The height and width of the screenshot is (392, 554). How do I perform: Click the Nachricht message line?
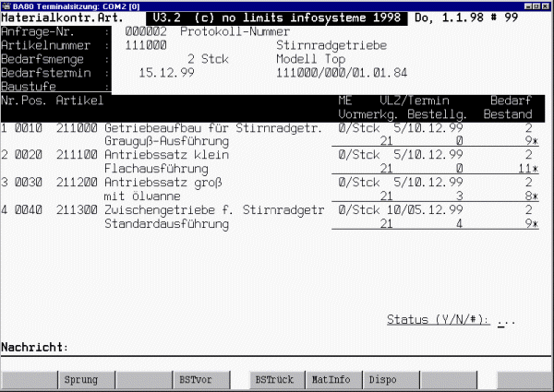pyautogui.click(x=277, y=347)
